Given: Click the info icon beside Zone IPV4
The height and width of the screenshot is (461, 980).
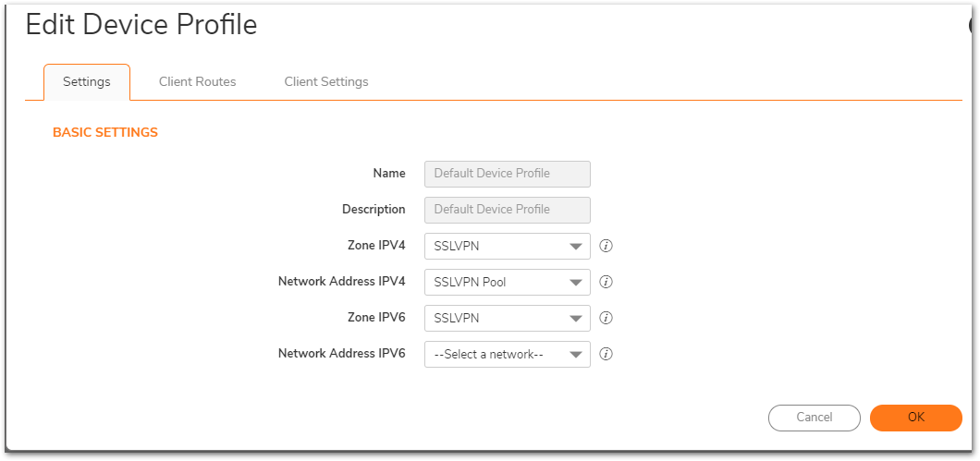Looking at the screenshot, I should tap(606, 246).
